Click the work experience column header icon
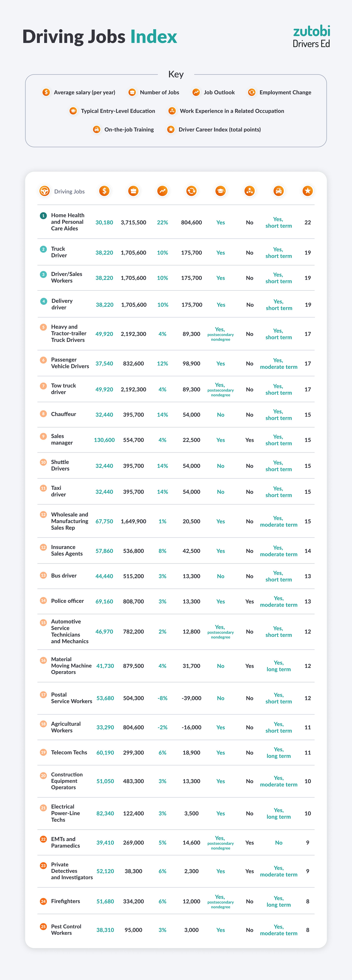Viewport: 352px width, 980px height. point(250,191)
